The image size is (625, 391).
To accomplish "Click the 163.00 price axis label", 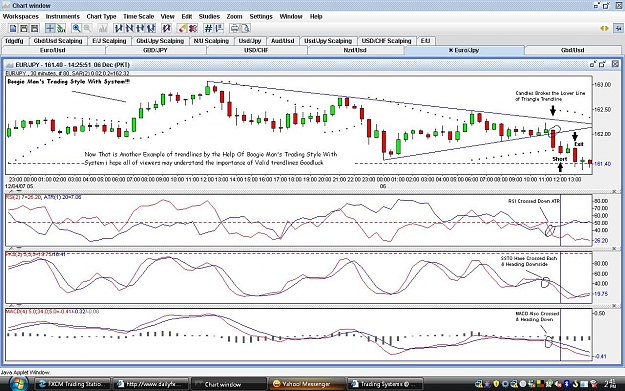I will tap(602, 84).
